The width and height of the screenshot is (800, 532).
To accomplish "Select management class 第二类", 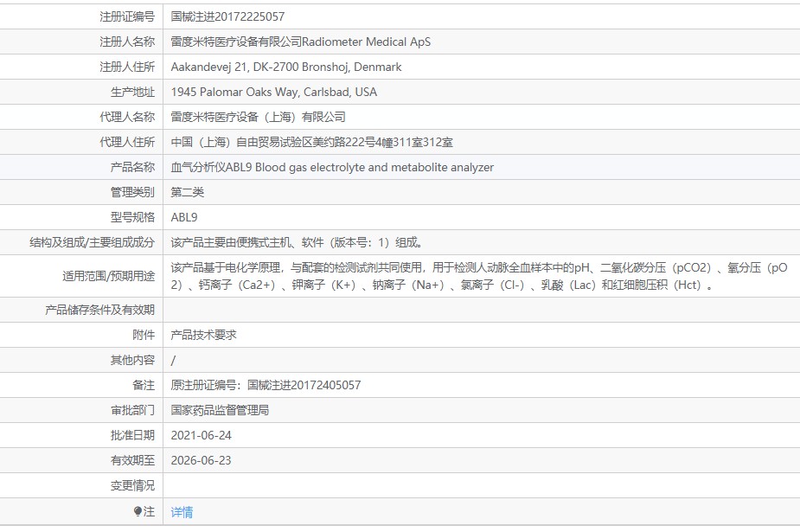I will pos(188,192).
